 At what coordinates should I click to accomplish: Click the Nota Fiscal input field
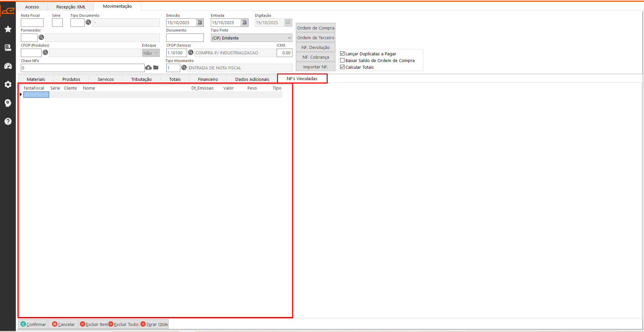pyautogui.click(x=32, y=23)
